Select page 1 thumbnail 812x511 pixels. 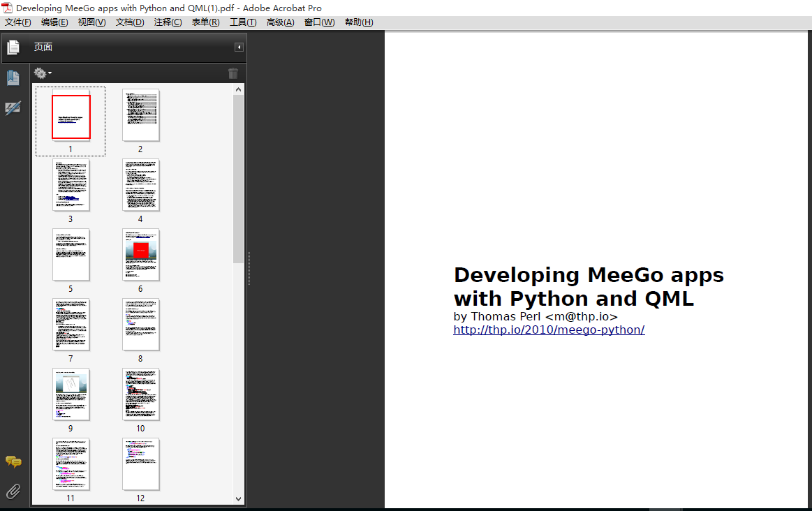[x=71, y=117]
